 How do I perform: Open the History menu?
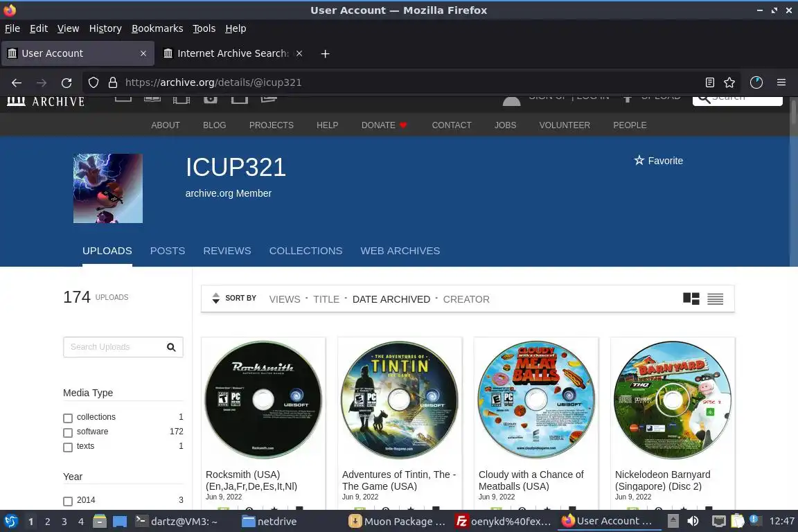click(105, 28)
